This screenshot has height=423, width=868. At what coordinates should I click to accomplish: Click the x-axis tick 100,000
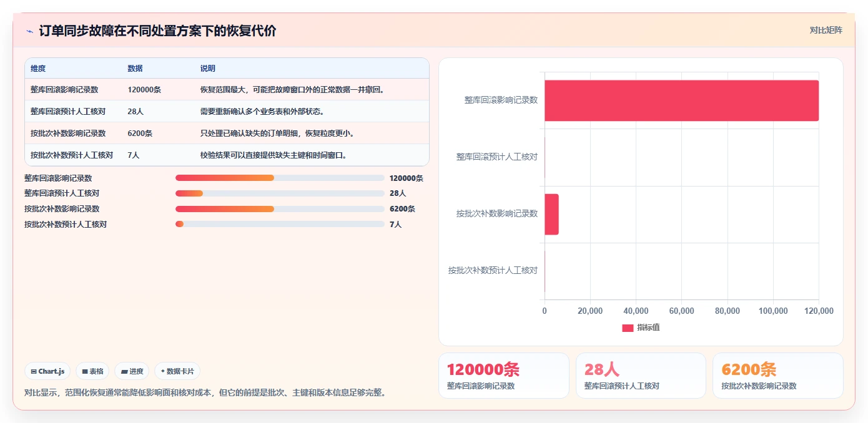(x=773, y=311)
